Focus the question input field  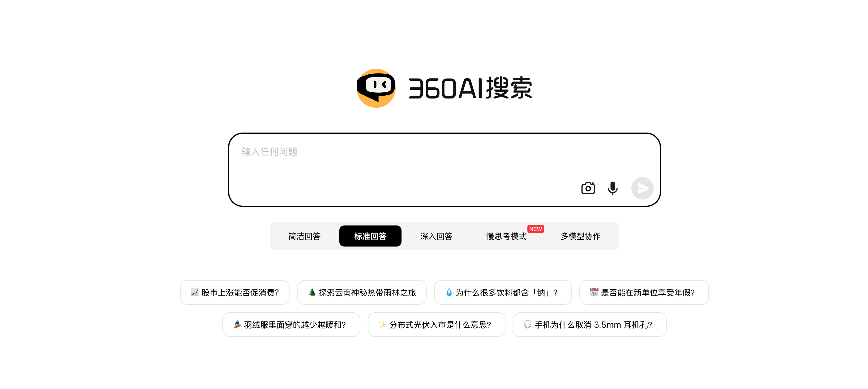pos(444,170)
